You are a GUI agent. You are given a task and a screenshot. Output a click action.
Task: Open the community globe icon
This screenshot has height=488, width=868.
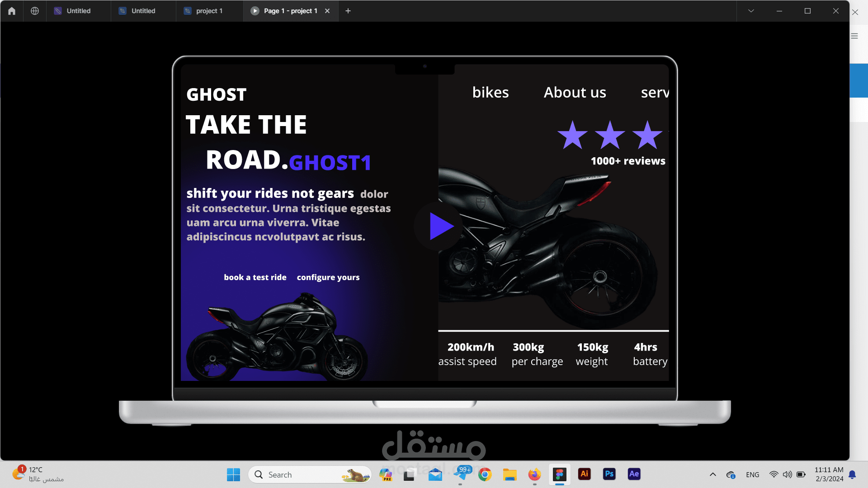point(35,11)
